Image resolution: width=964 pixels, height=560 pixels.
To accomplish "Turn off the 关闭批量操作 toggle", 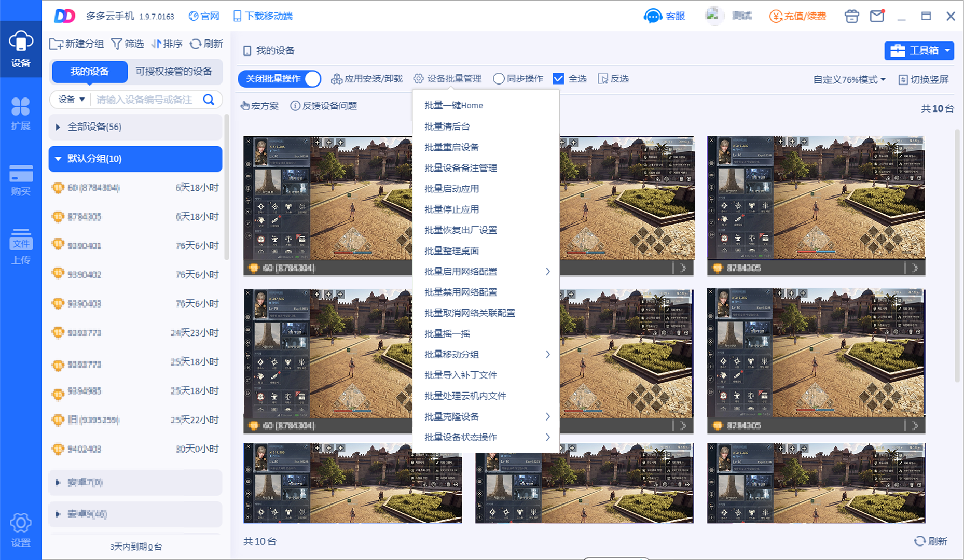I will [280, 79].
